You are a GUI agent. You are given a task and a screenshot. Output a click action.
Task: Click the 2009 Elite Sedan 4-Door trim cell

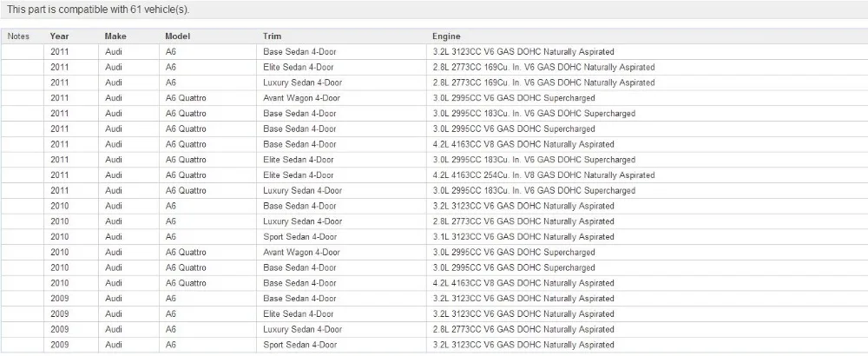tap(299, 314)
